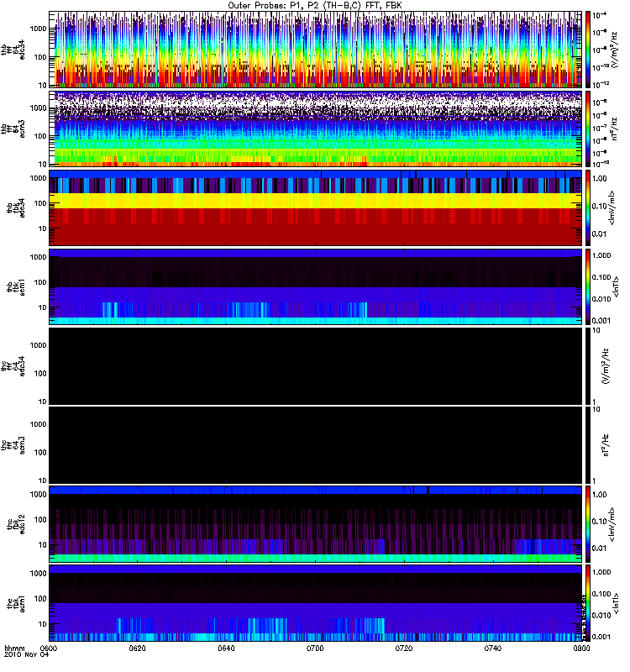This screenshot has height=672, width=630.
Task: Click the plot title 'Outer Probes: P1, P2'
Action: [x=274, y=6]
